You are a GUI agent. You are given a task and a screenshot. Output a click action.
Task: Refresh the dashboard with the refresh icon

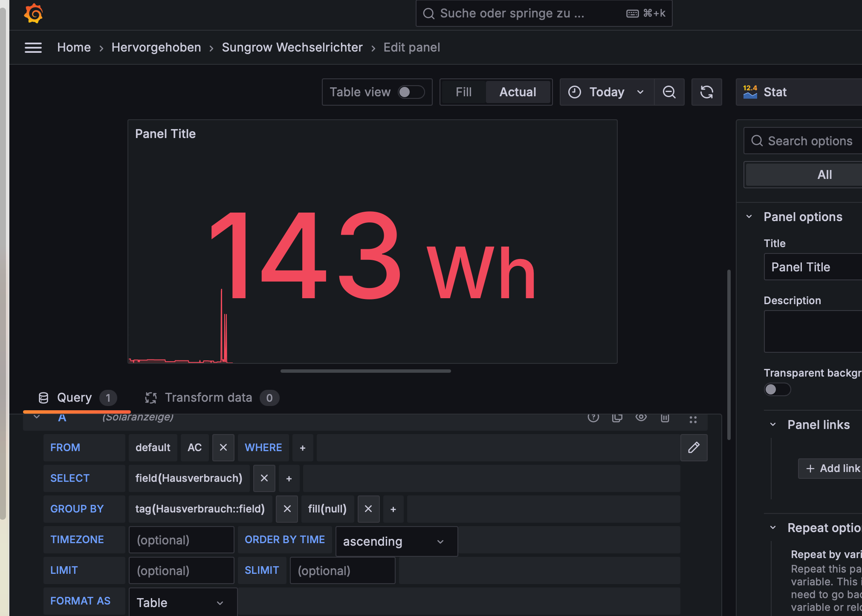(706, 92)
